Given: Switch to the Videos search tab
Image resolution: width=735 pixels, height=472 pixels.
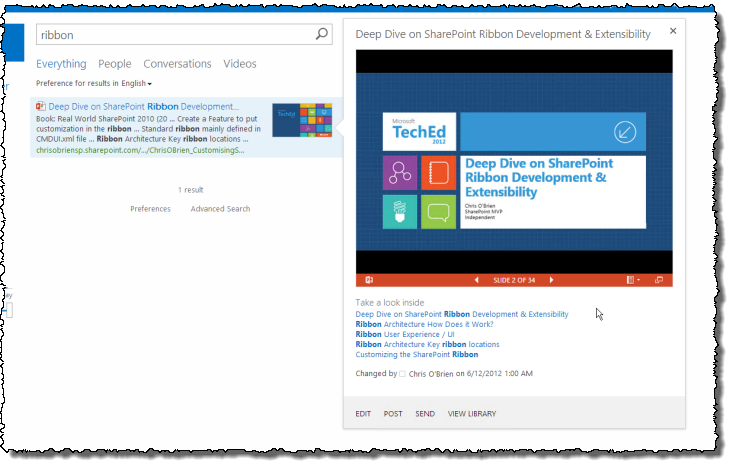Looking at the screenshot, I should pyautogui.click(x=240, y=64).
